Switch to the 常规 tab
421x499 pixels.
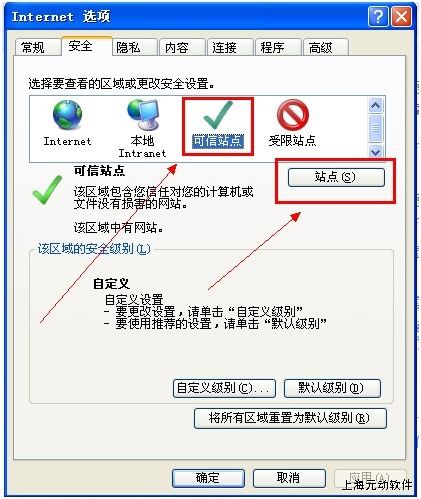point(33,47)
